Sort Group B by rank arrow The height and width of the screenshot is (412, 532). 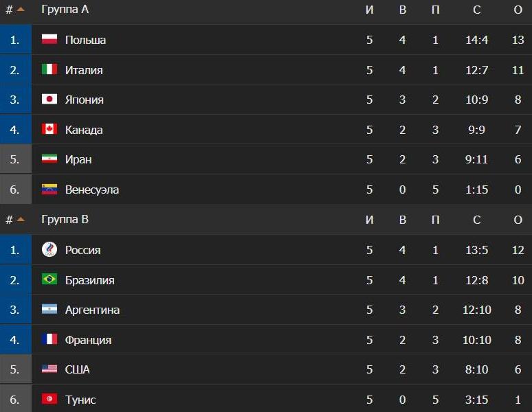point(21,220)
